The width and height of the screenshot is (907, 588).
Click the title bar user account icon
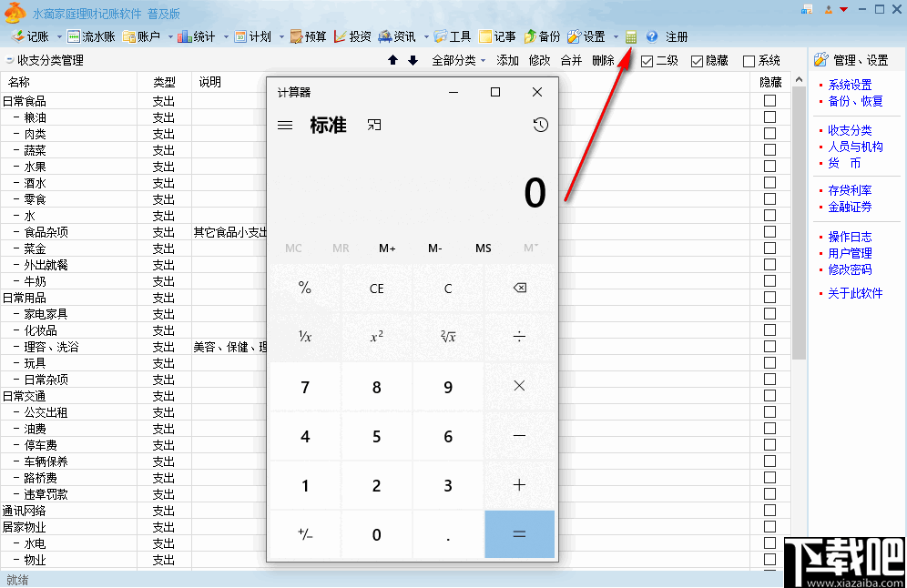pyautogui.click(x=829, y=9)
